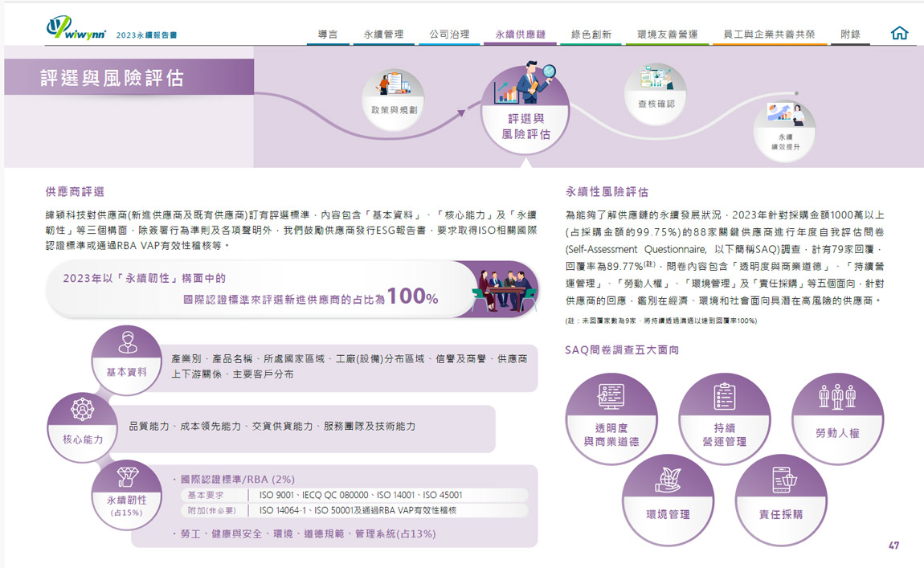Click the 核心能力 circle icon
The height and width of the screenshot is (568, 924).
click(83, 409)
